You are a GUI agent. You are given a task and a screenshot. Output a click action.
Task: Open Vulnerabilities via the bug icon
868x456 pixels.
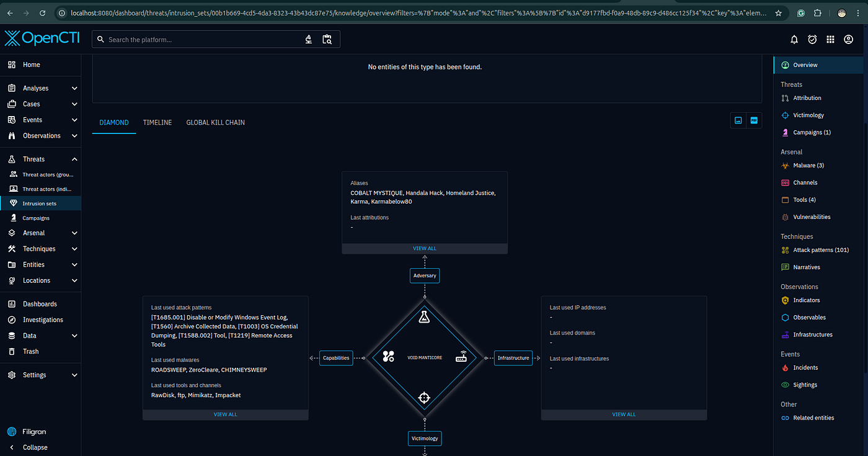(x=785, y=217)
